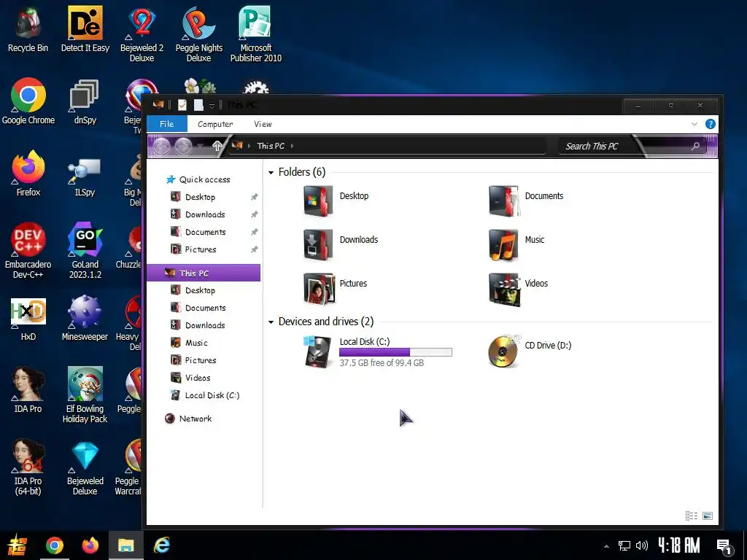Click Local Disk (C:) storage usage bar
This screenshot has width=747, height=560.
[x=395, y=352]
